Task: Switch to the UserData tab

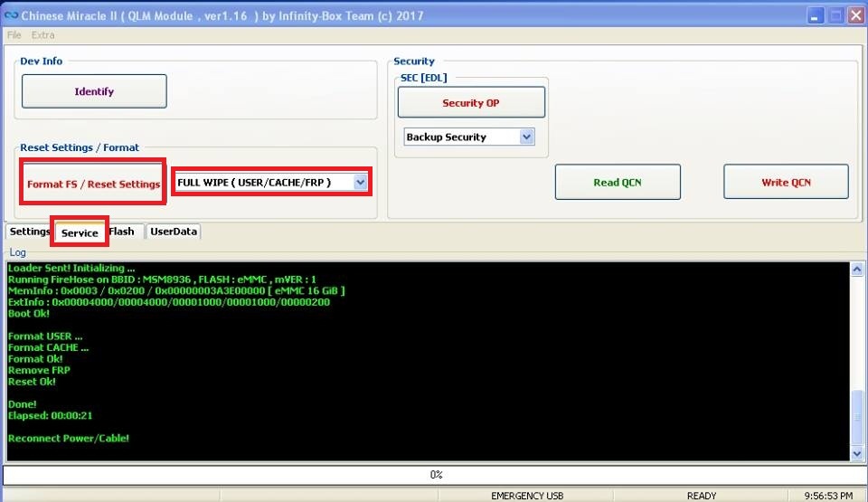Action: click(x=174, y=232)
